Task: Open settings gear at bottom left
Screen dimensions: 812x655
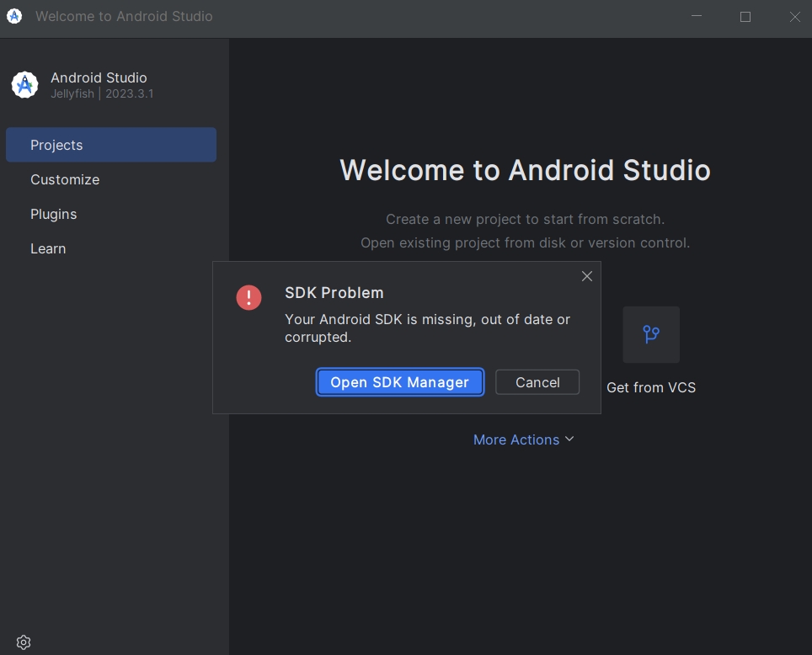Action: [x=24, y=642]
